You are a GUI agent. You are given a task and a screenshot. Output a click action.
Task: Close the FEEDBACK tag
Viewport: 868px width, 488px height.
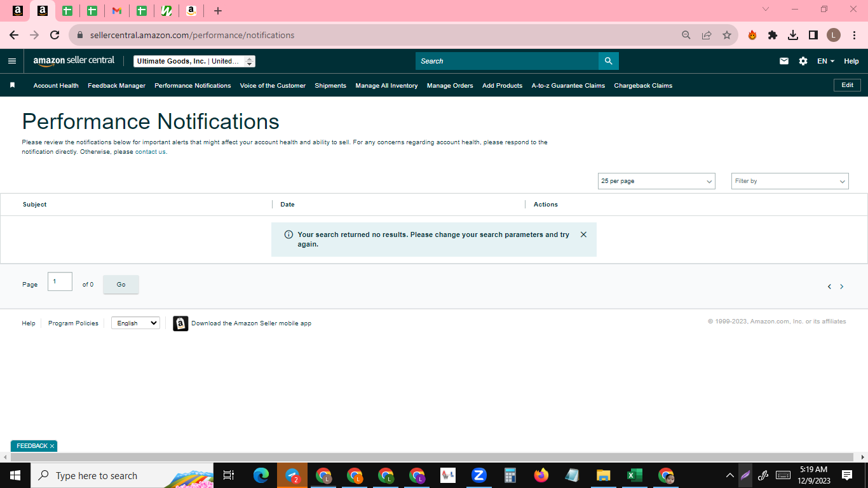pyautogui.click(x=52, y=446)
